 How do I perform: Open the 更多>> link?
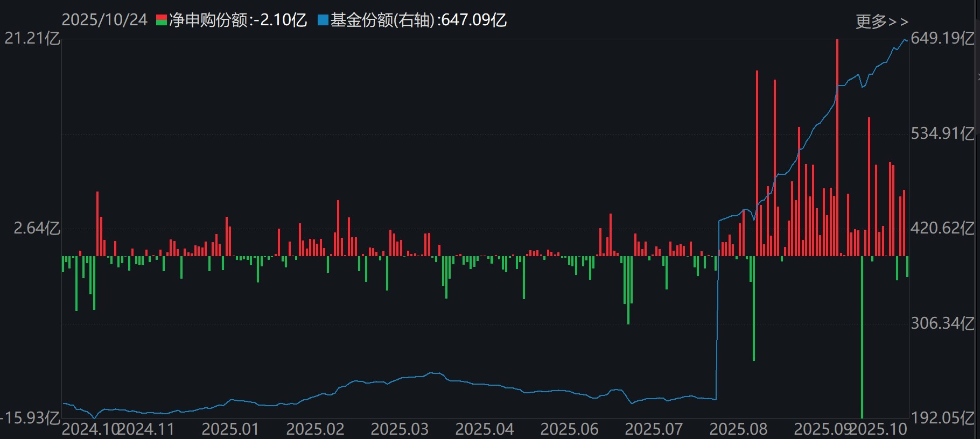point(881,22)
